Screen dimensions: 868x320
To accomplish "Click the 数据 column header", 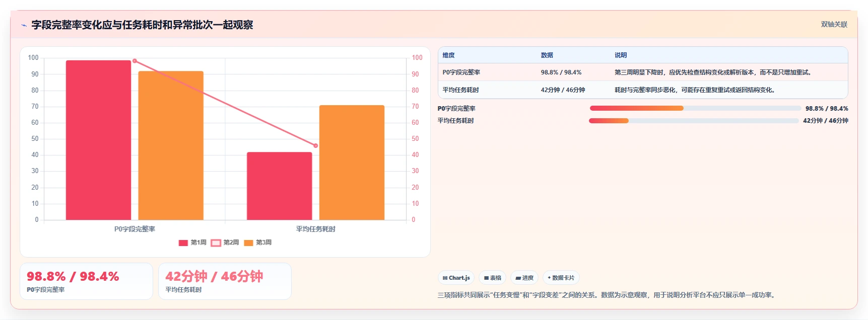I will point(547,55).
